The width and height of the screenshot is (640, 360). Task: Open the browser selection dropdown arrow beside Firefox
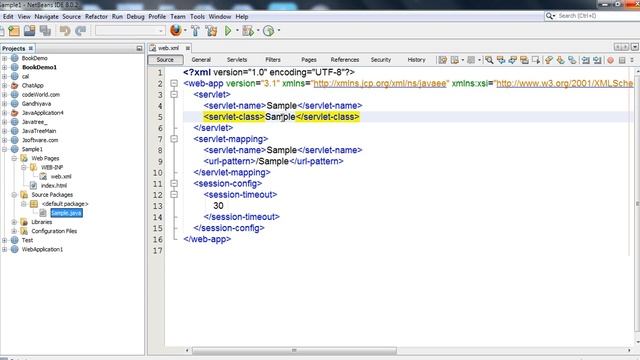click(185, 31)
